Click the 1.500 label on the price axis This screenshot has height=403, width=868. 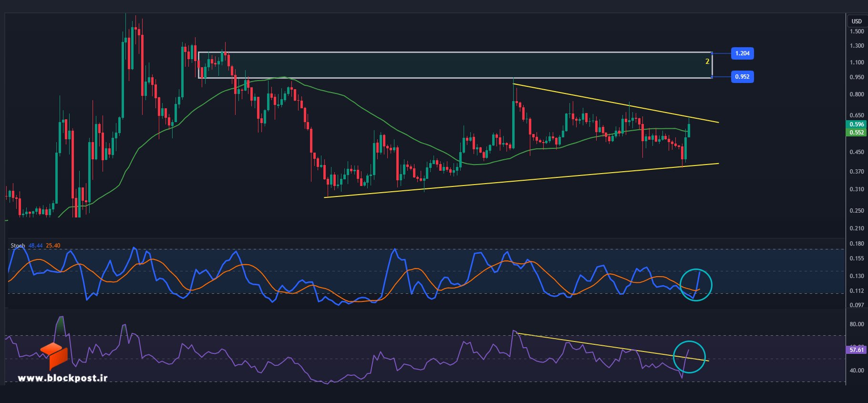click(857, 31)
